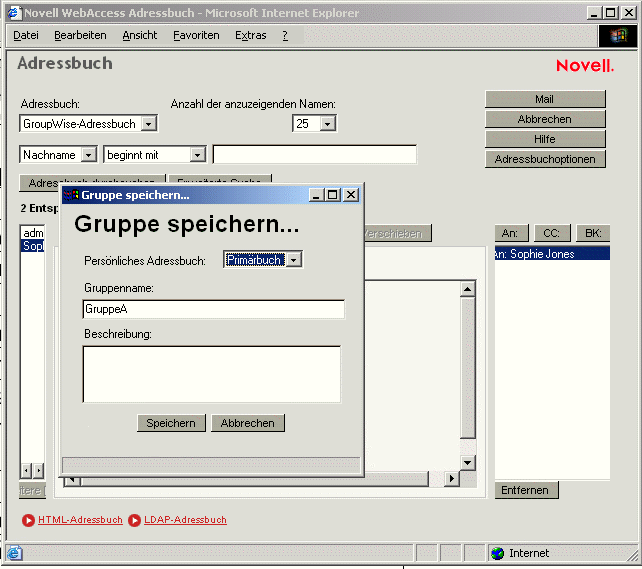The image size is (642, 569).
Task: Click the Mail button
Action: click(x=545, y=99)
